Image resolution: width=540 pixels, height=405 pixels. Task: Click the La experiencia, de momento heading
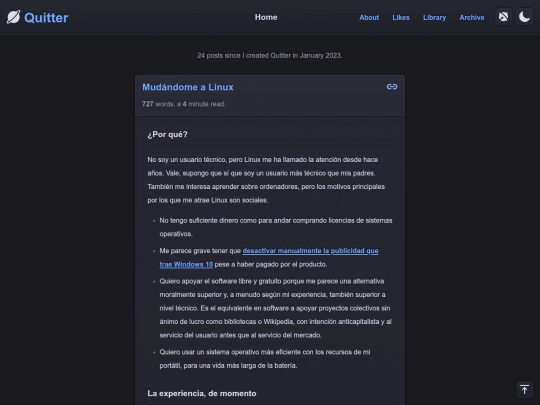202,393
